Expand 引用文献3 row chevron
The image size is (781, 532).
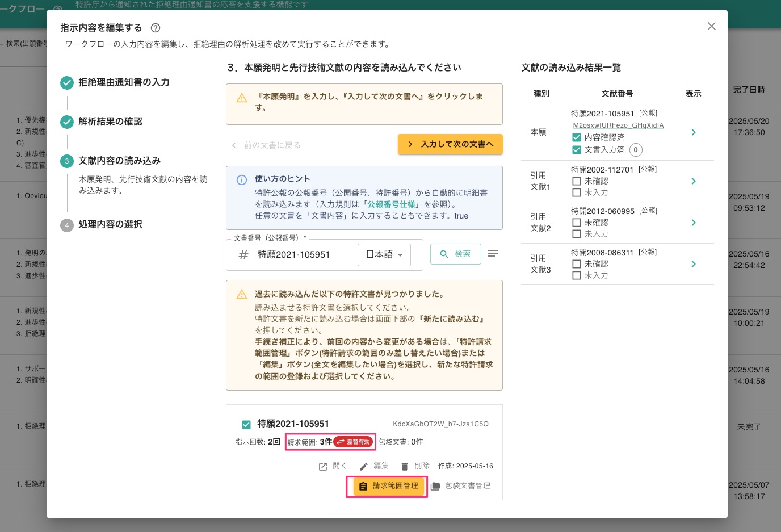(x=694, y=264)
